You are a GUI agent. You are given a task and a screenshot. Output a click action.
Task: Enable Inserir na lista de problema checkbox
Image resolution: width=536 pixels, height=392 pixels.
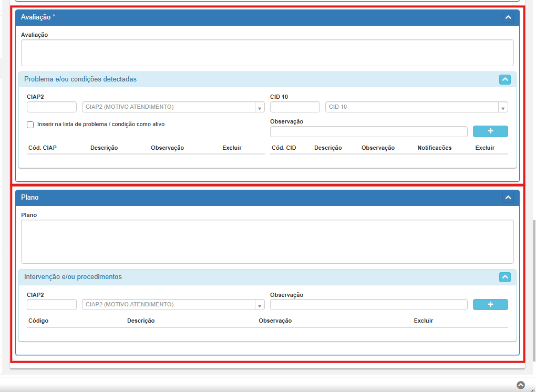(x=30, y=125)
